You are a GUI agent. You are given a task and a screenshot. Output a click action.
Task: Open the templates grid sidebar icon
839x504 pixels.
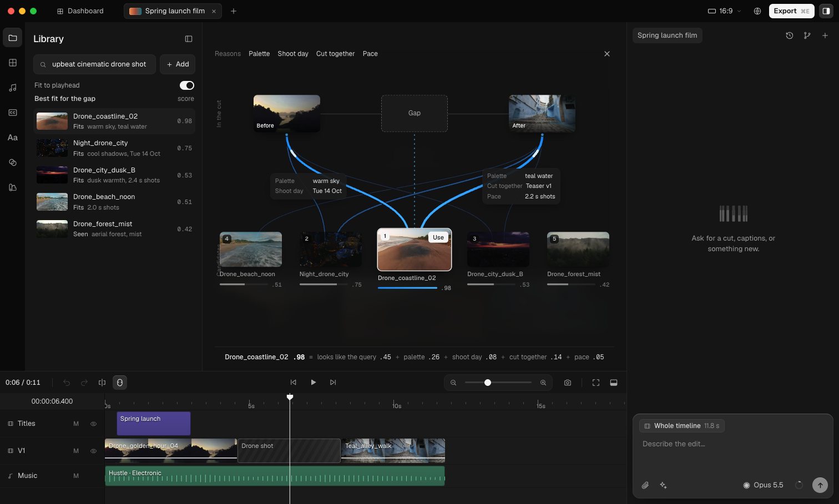pyautogui.click(x=13, y=63)
